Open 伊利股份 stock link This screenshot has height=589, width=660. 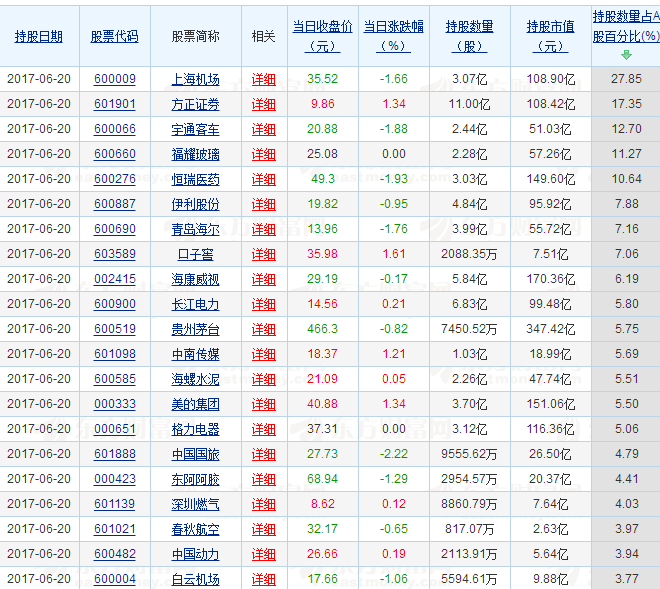click(x=195, y=204)
